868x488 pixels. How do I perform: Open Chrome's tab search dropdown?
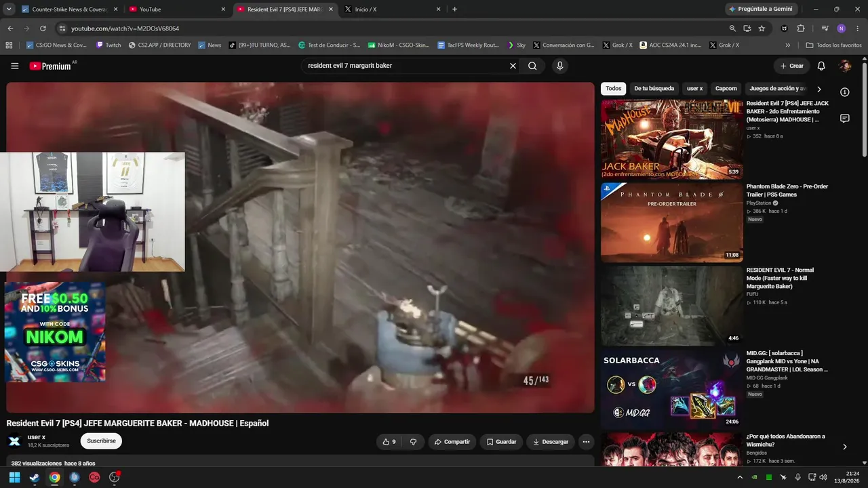pyautogui.click(x=9, y=9)
